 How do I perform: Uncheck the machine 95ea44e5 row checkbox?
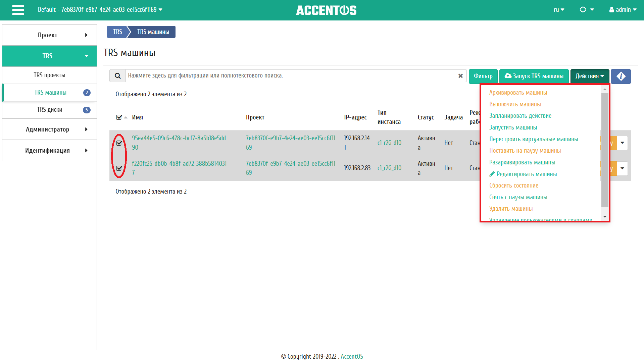119,143
